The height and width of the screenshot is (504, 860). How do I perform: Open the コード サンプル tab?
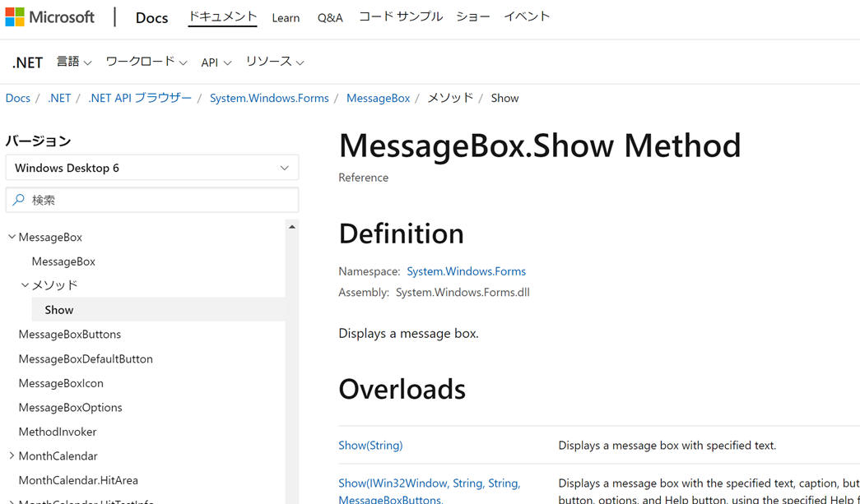(401, 17)
